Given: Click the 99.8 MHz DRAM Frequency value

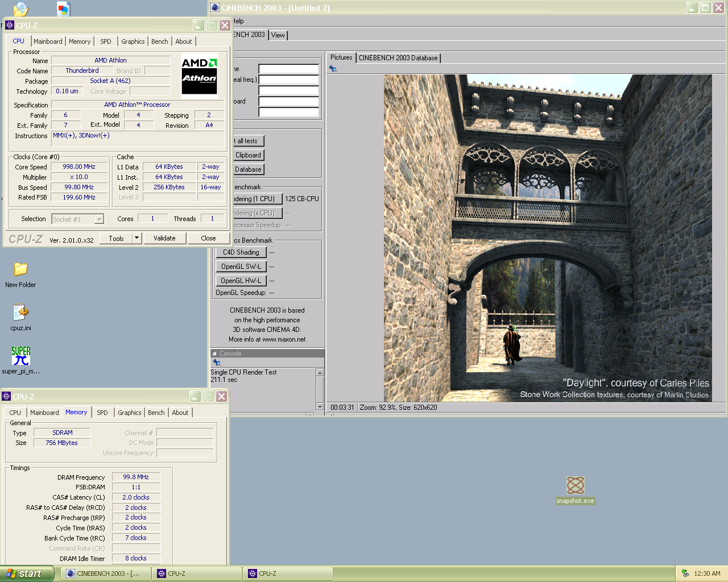Looking at the screenshot, I should point(136,477).
